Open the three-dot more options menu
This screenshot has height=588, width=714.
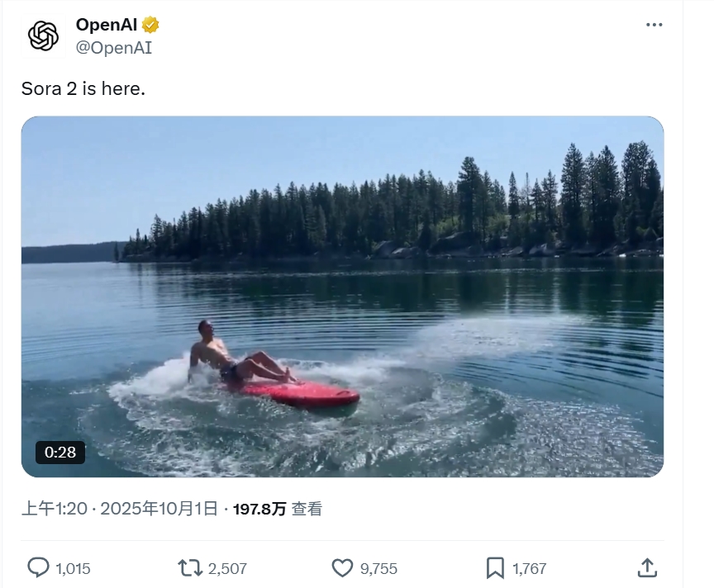[654, 25]
